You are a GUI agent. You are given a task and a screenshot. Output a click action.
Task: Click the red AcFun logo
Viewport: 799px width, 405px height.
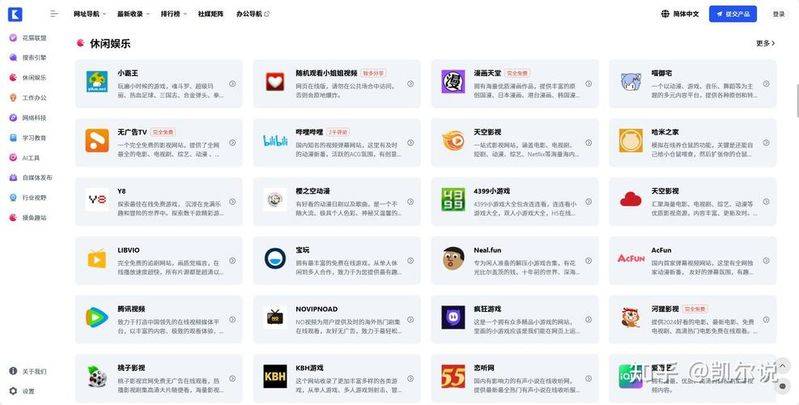[631, 258]
